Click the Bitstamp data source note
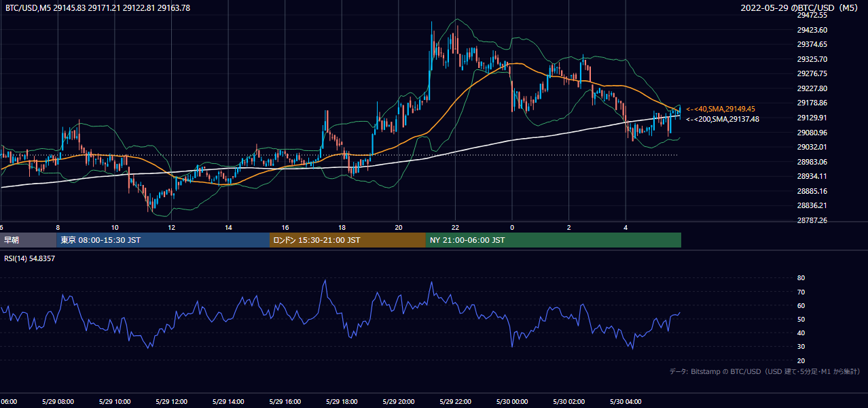The width and height of the screenshot is (868, 408). (765, 371)
